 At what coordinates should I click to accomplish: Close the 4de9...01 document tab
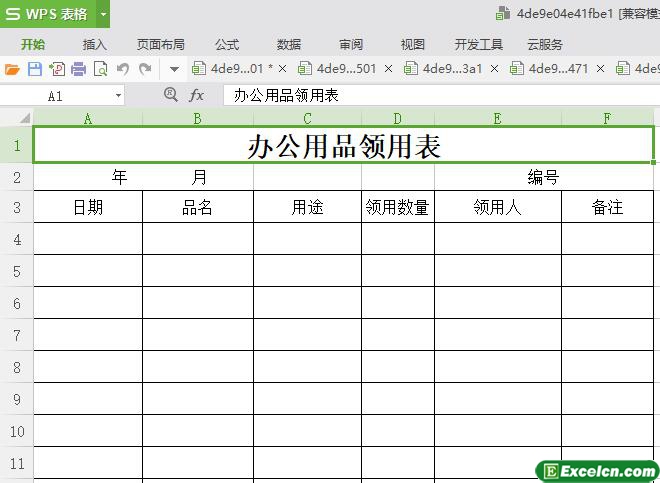(x=282, y=69)
